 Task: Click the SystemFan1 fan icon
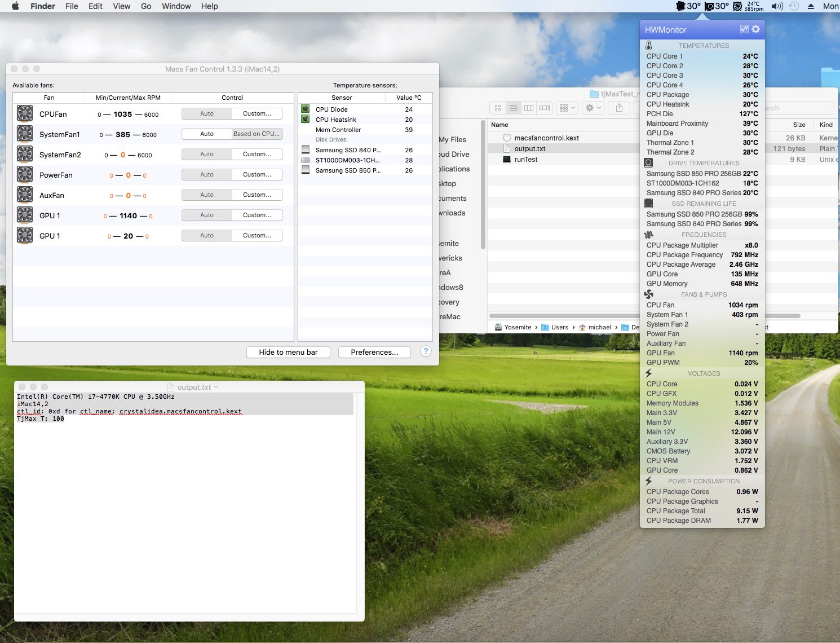[x=24, y=134]
